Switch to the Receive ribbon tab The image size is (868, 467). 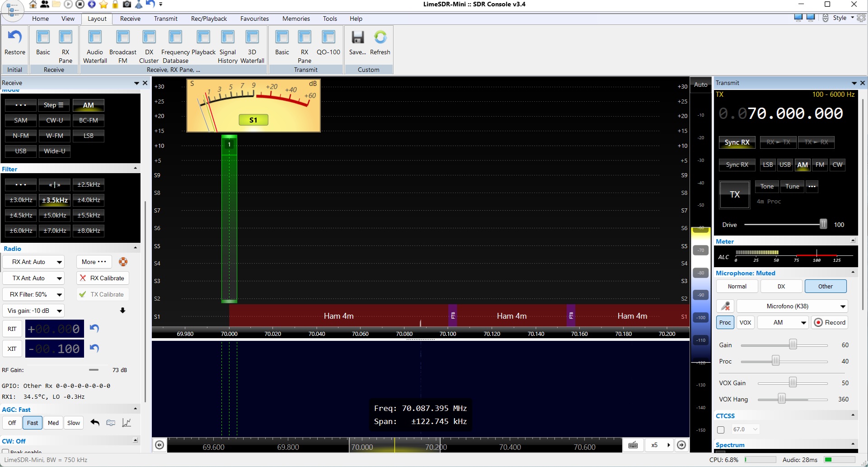pos(130,19)
